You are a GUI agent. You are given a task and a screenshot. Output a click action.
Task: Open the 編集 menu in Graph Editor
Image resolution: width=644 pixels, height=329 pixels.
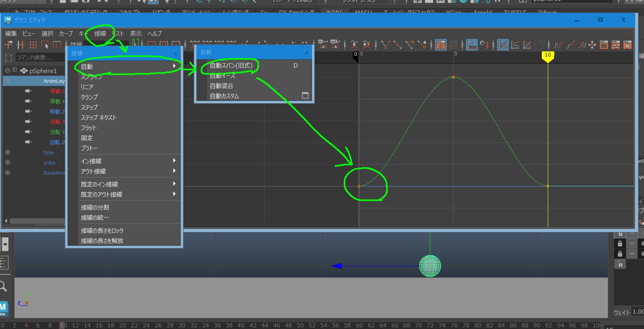click(x=11, y=33)
